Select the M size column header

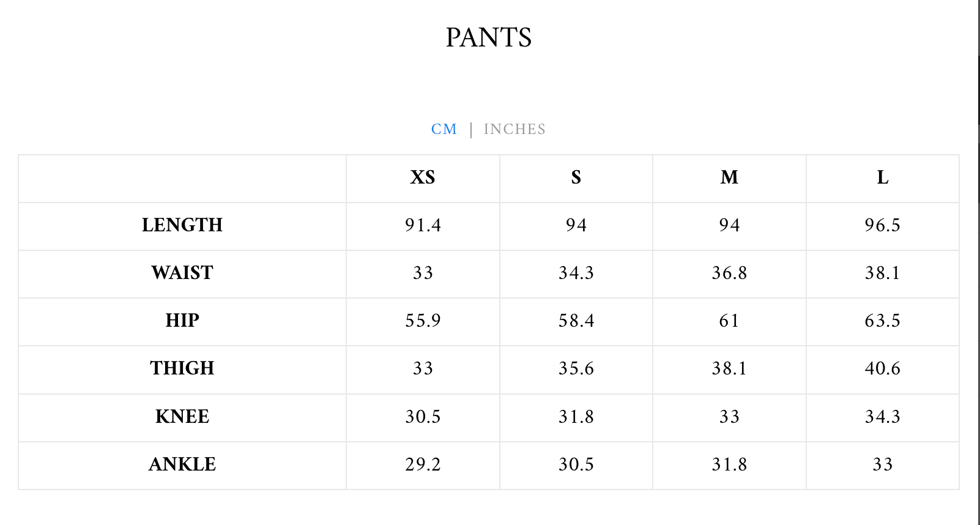(x=729, y=177)
